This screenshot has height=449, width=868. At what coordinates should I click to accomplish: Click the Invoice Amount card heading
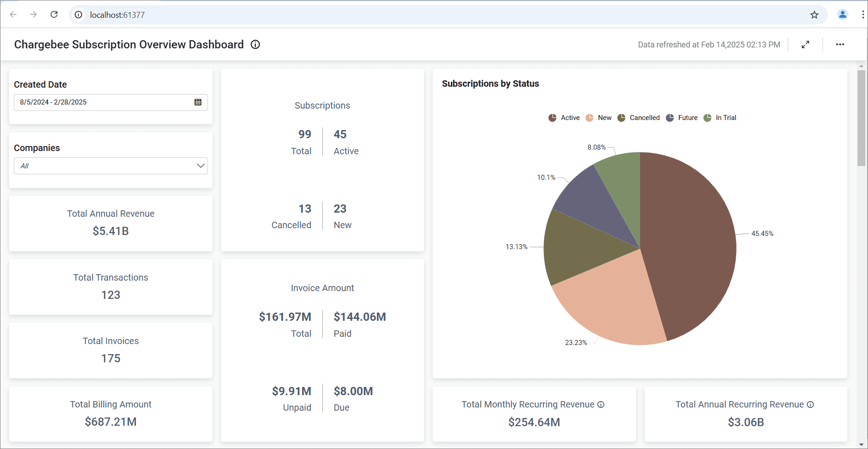[322, 288]
